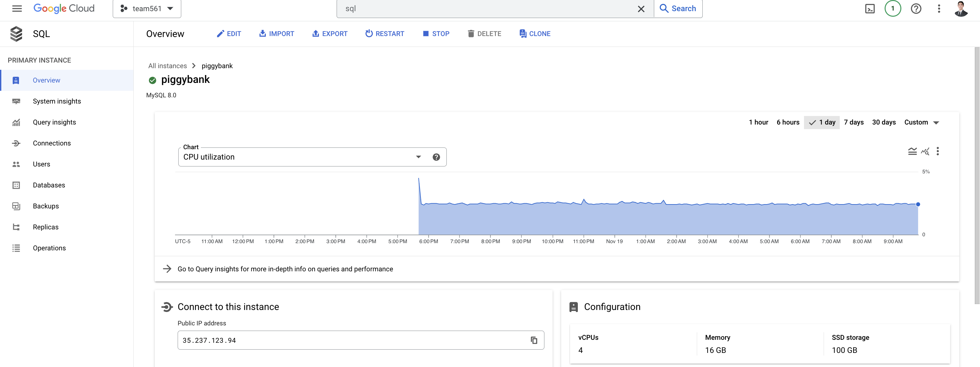Copy the public IP address
980x367 pixels.
pos(534,340)
